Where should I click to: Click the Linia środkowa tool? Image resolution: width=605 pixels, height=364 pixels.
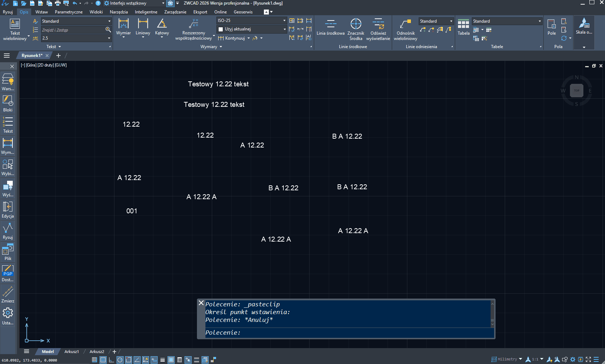tap(330, 27)
